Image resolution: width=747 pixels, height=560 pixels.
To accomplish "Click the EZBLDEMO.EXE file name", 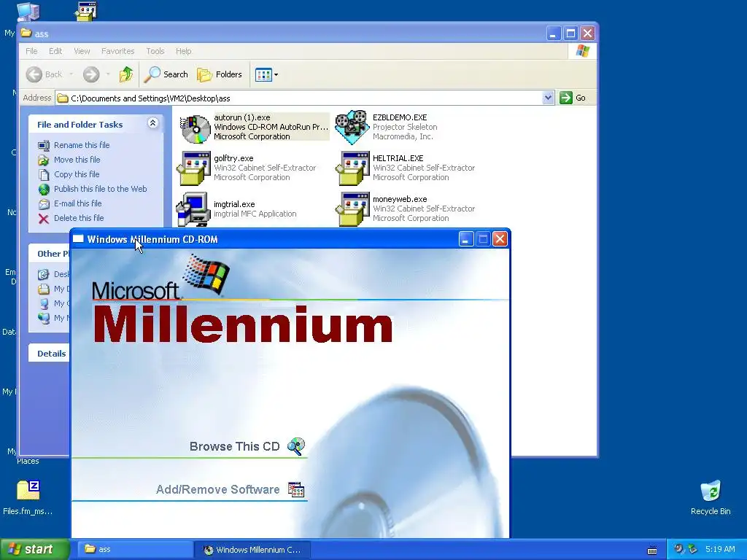I will (400, 117).
